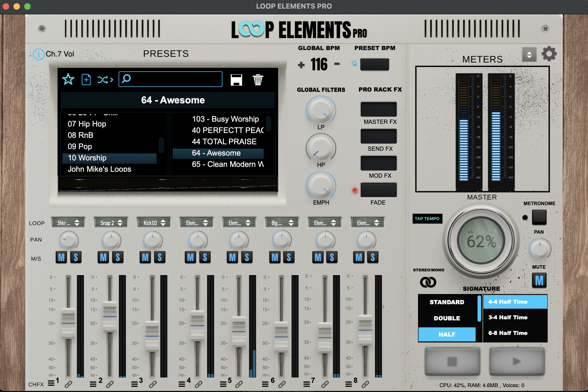Click channel 2 link icon
588x392 pixels.
110,384
